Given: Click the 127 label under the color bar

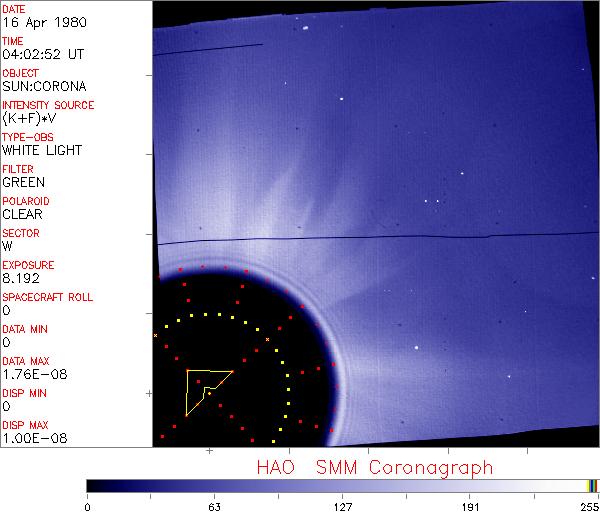Looking at the screenshot, I should pos(342,506).
